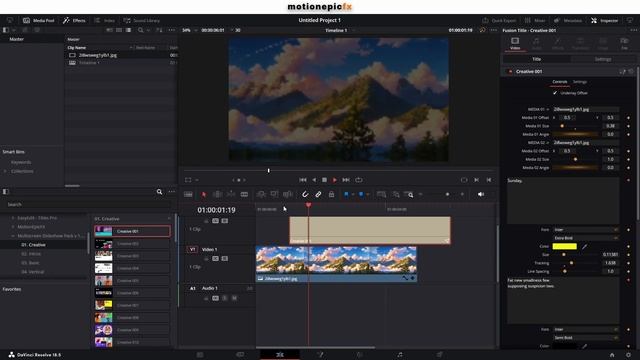
Task: Click the Stop button in viewer
Action: [x=324, y=180]
